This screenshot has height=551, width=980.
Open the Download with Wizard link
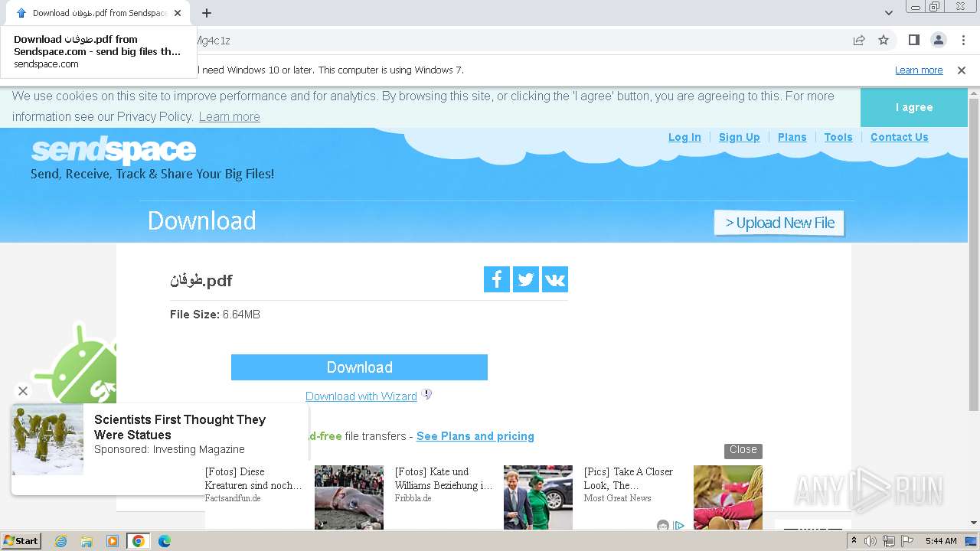[361, 396]
